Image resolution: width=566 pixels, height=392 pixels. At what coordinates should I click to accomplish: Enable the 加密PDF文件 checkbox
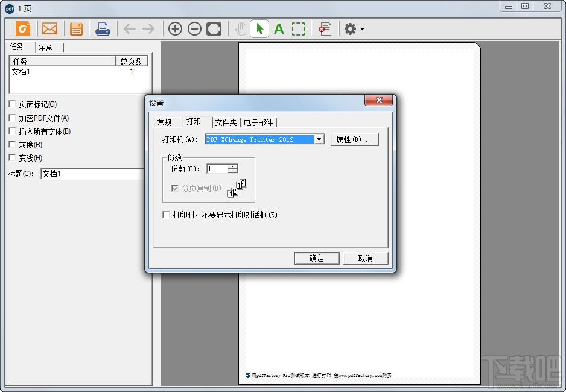click(x=11, y=118)
